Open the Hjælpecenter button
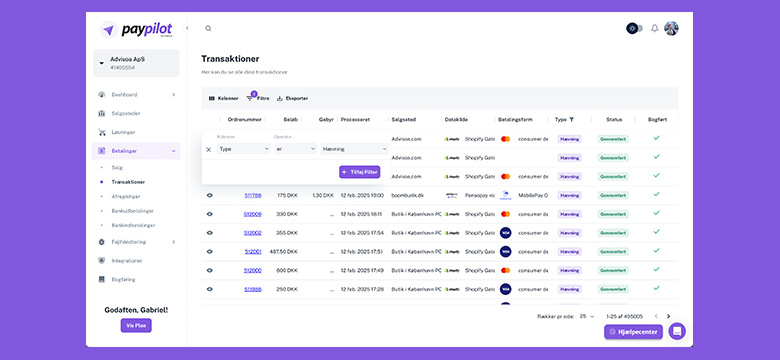The image size is (780, 360). (x=633, y=332)
